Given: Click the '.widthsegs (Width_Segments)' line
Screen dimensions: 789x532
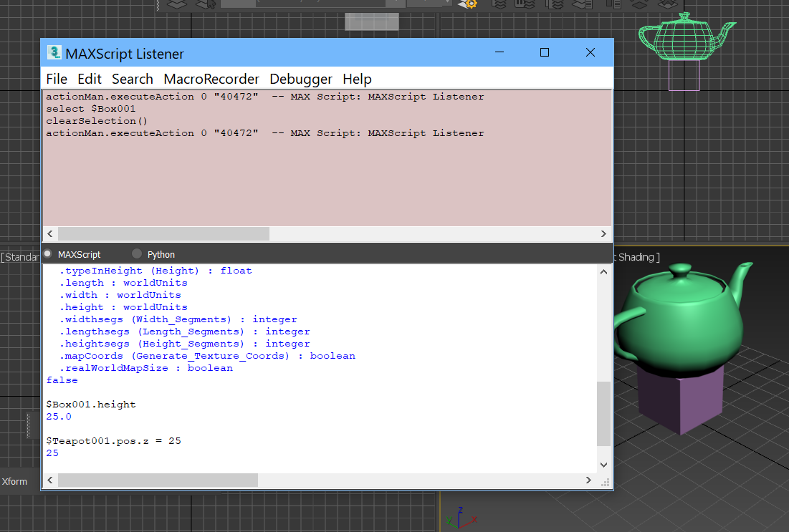Looking at the screenshot, I should pyautogui.click(x=178, y=319).
